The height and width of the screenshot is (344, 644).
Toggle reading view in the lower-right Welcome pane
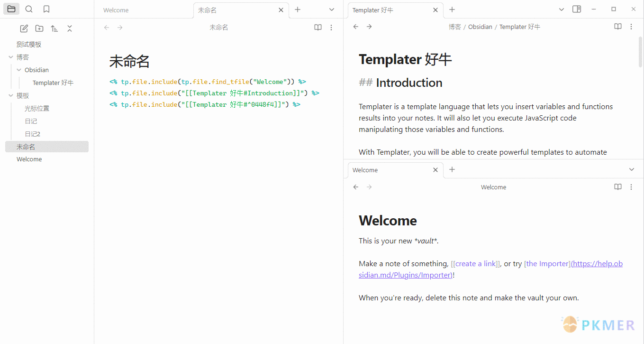point(618,187)
